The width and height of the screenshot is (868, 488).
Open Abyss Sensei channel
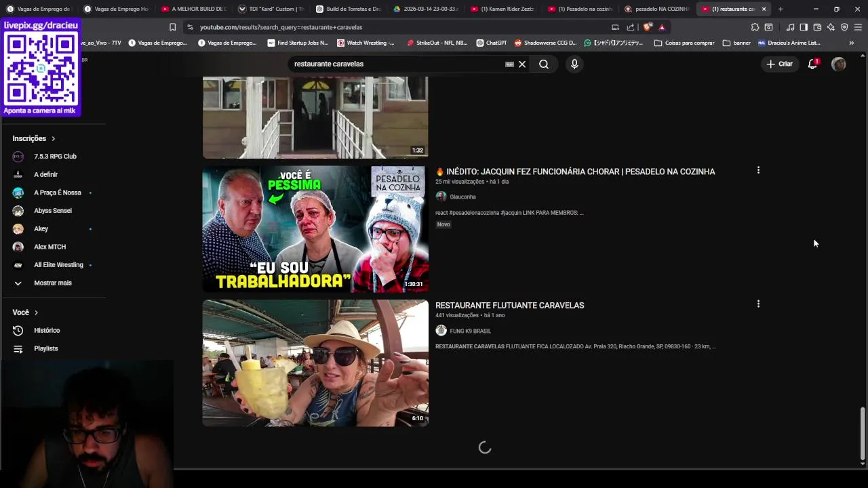tap(53, 211)
